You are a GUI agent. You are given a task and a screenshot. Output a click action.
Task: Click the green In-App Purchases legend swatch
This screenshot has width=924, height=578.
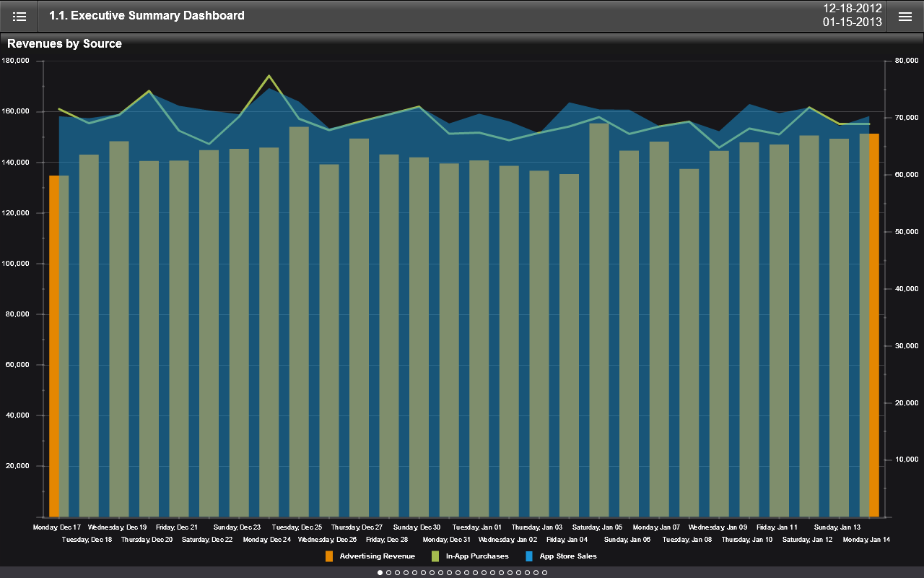tap(435, 556)
